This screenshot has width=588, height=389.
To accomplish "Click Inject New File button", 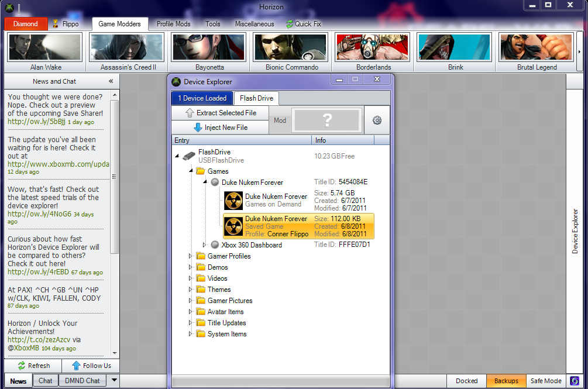I will point(220,128).
